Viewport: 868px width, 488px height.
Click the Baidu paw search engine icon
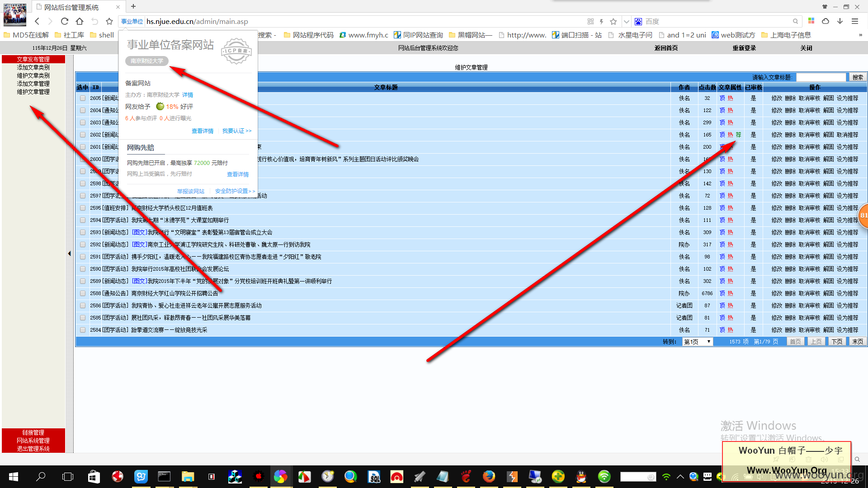coord(638,21)
